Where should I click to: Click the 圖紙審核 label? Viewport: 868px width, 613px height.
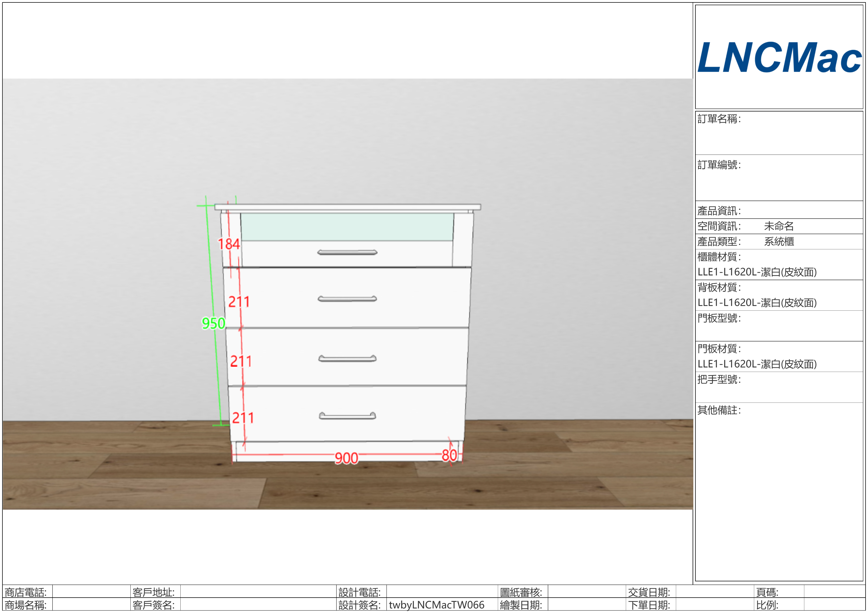[x=521, y=592]
